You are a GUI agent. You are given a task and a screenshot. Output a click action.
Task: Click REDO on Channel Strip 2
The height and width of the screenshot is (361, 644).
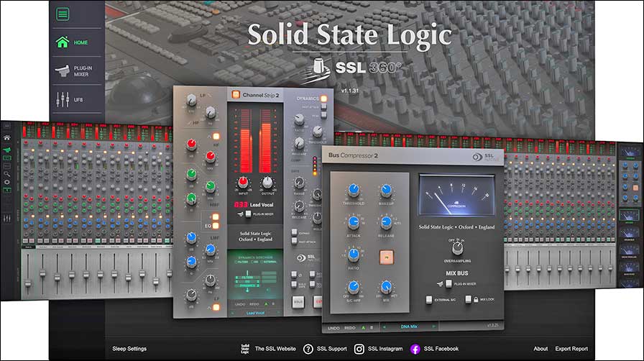tap(254, 304)
